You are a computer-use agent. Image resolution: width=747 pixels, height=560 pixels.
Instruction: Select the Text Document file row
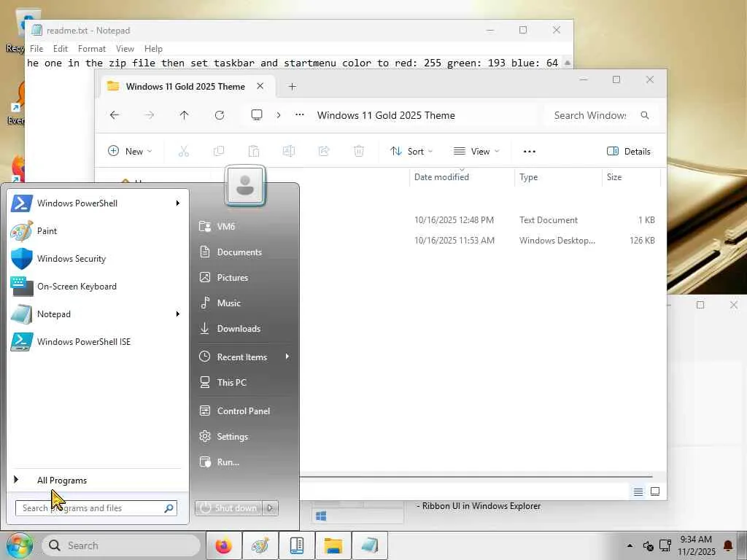[481, 220]
